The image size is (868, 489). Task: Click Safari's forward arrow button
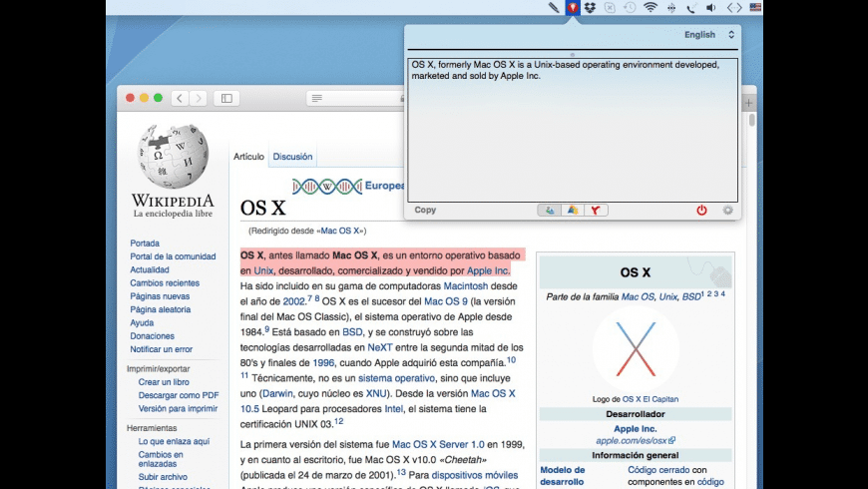coord(199,98)
